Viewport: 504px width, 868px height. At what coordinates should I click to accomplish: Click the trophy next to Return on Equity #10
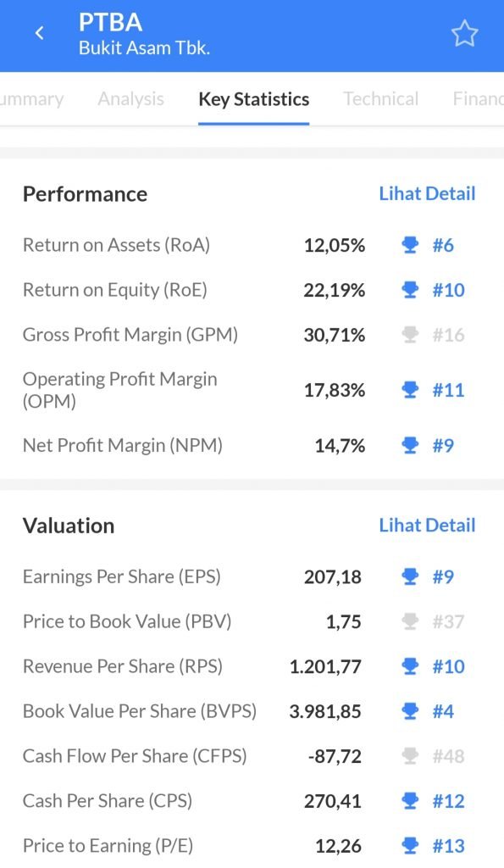tap(410, 289)
